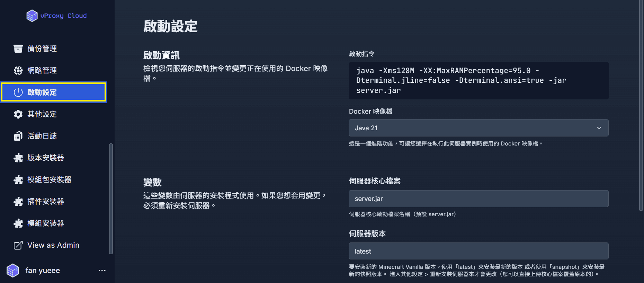Click external link icon for View as Admin
The image size is (644, 283).
18,245
